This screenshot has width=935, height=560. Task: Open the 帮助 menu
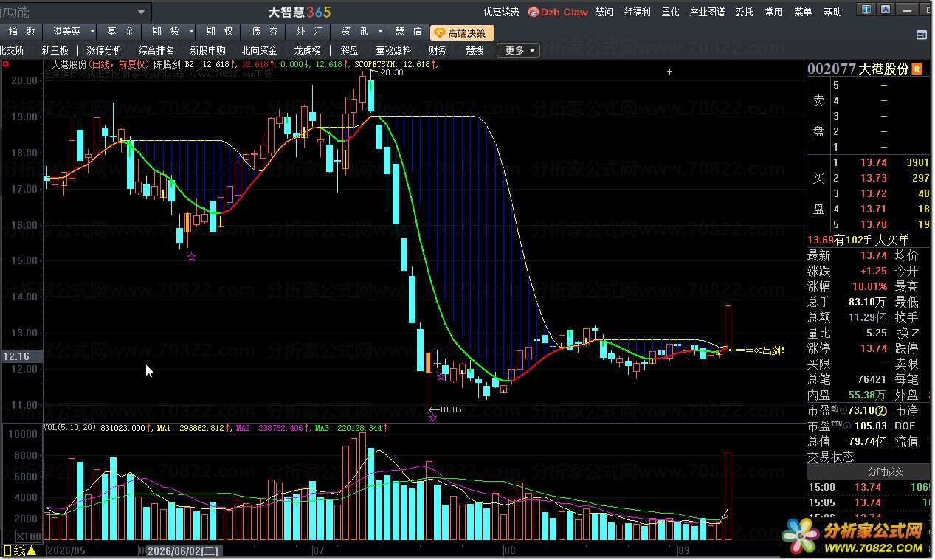[x=832, y=12]
